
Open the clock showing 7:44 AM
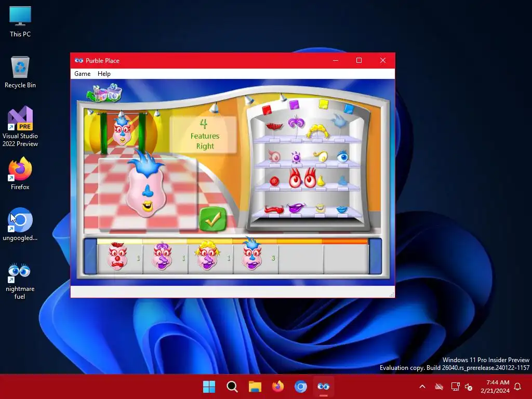tap(495, 387)
